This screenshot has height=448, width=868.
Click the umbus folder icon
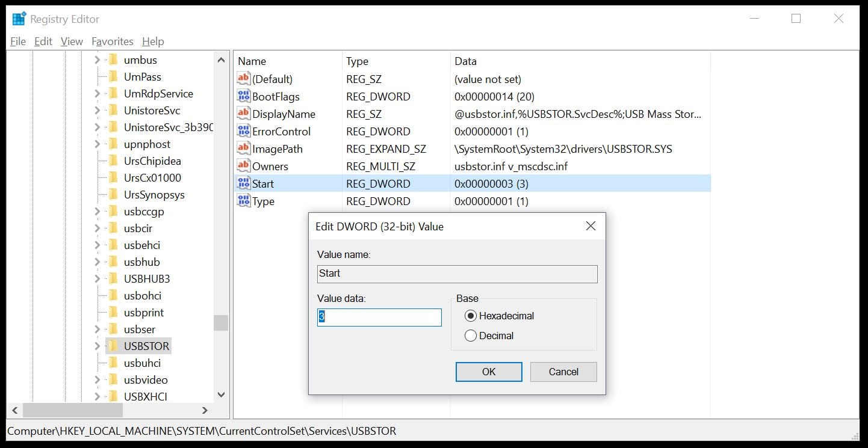[113, 60]
